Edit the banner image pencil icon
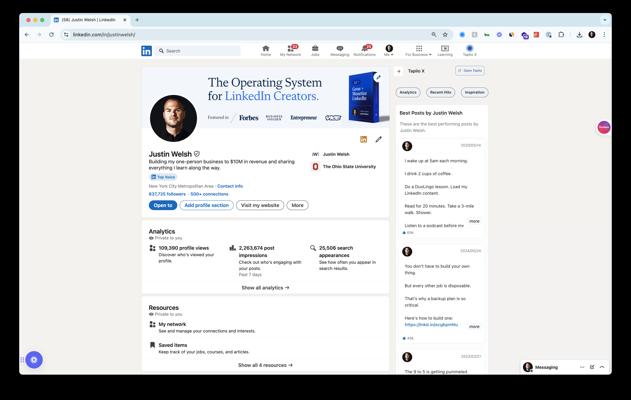The image size is (631, 400). click(x=377, y=77)
